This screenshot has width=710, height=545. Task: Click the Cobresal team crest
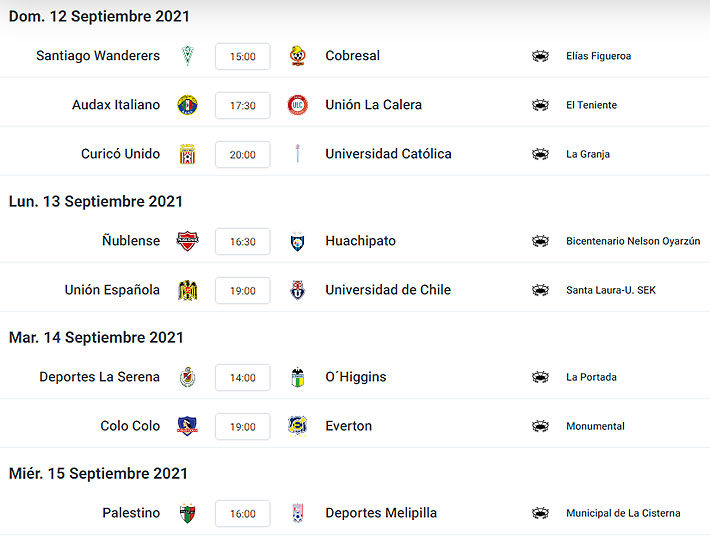(x=297, y=56)
